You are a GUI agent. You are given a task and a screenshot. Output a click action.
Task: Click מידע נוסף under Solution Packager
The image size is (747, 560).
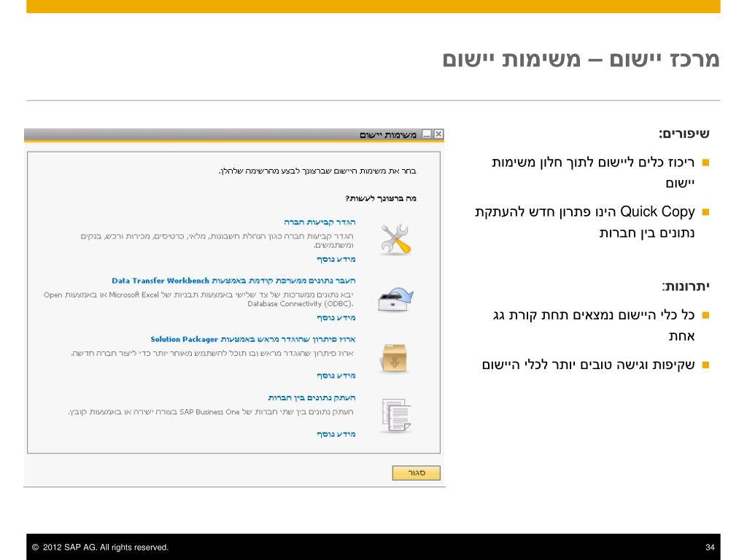336,376
